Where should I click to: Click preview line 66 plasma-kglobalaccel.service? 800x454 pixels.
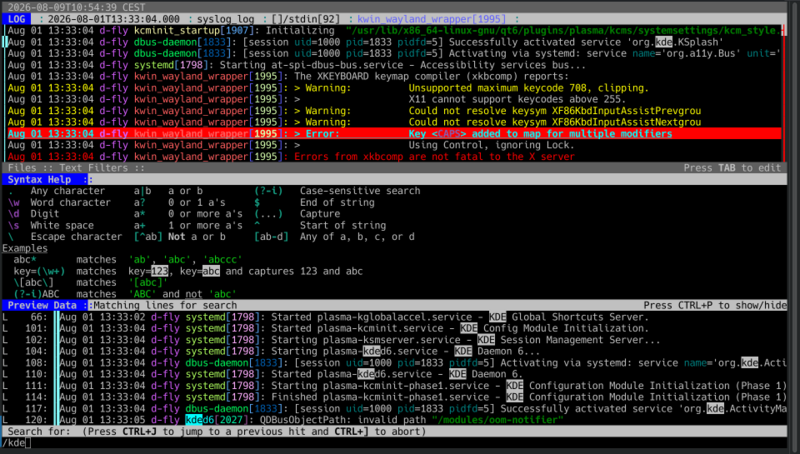pos(394,317)
